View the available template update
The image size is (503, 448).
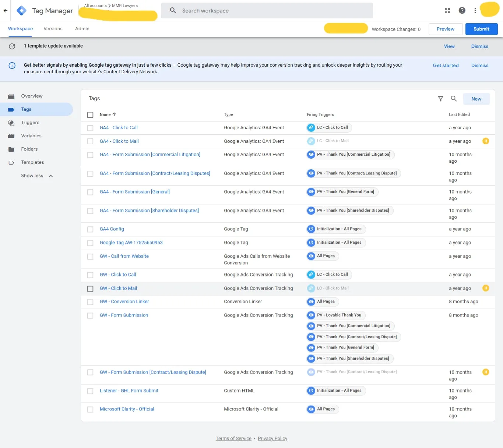[449, 46]
